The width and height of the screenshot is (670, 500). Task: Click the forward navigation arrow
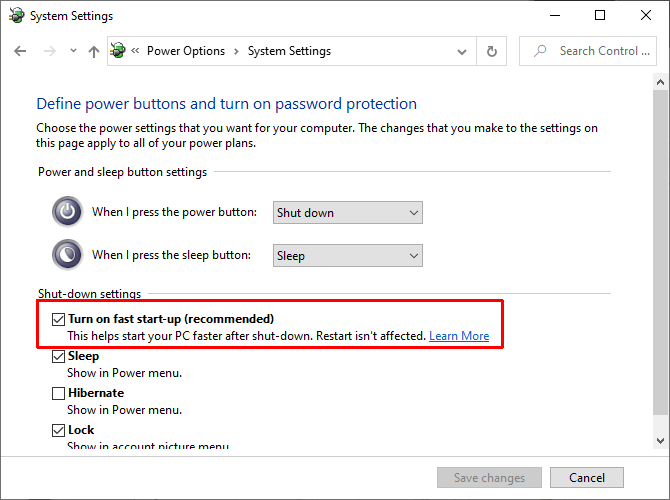pos(47,51)
